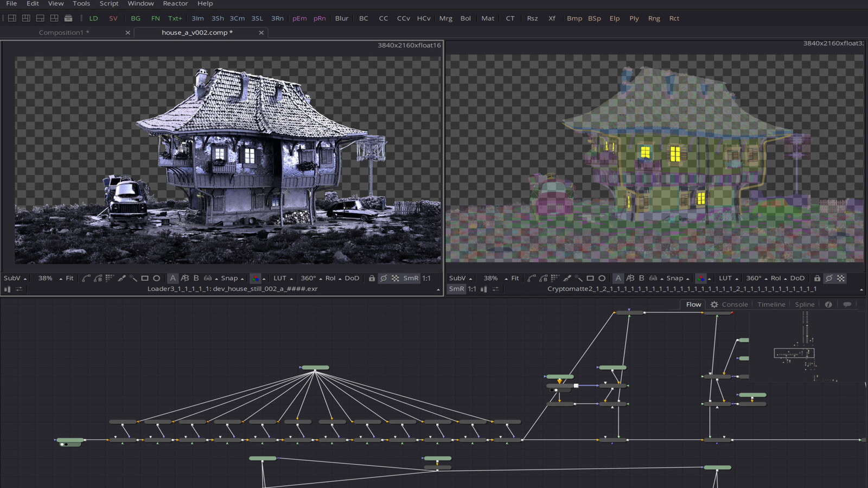Add a Merge node with Mrg
Viewport: 868px width, 488px height.
(445, 18)
